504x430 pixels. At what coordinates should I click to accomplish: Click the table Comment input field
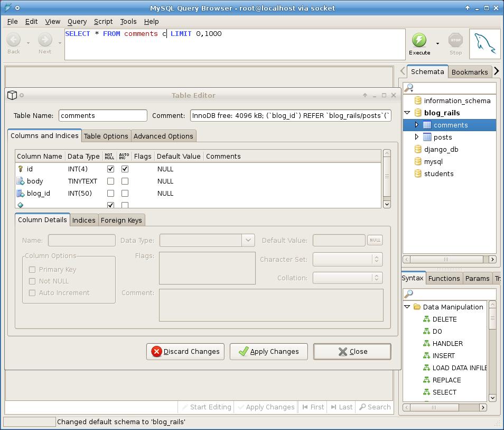[x=291, y=115]
